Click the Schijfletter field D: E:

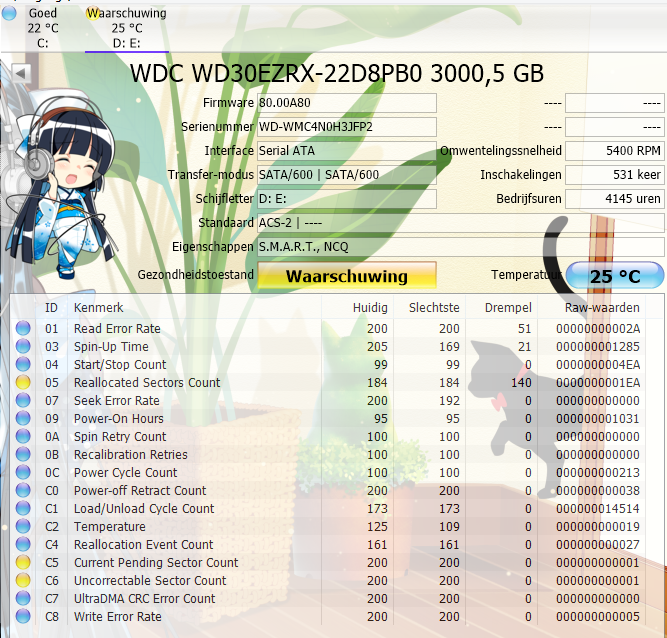pyautogui.click(x=347, y=199)
